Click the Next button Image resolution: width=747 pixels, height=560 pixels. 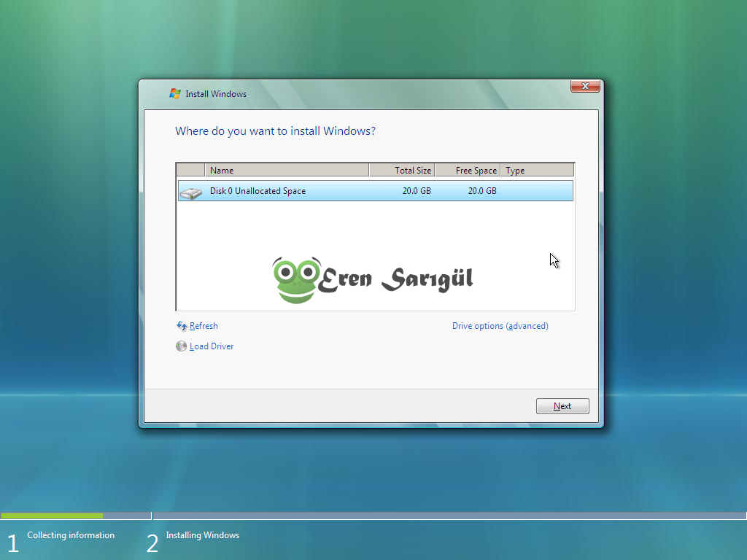(x=562, y=406)
